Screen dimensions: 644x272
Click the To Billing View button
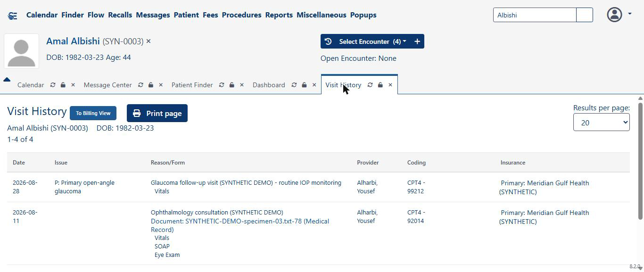click(93, 113)
